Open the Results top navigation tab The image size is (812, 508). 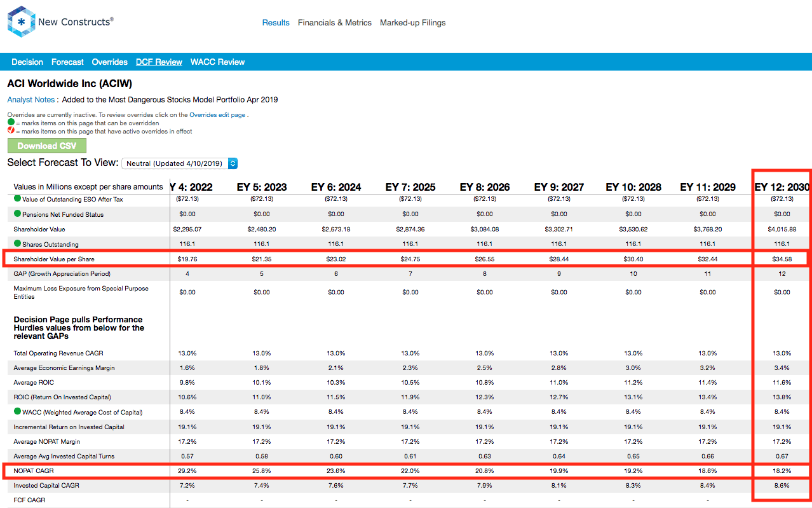pyautogui.click(x=276, y=22)
